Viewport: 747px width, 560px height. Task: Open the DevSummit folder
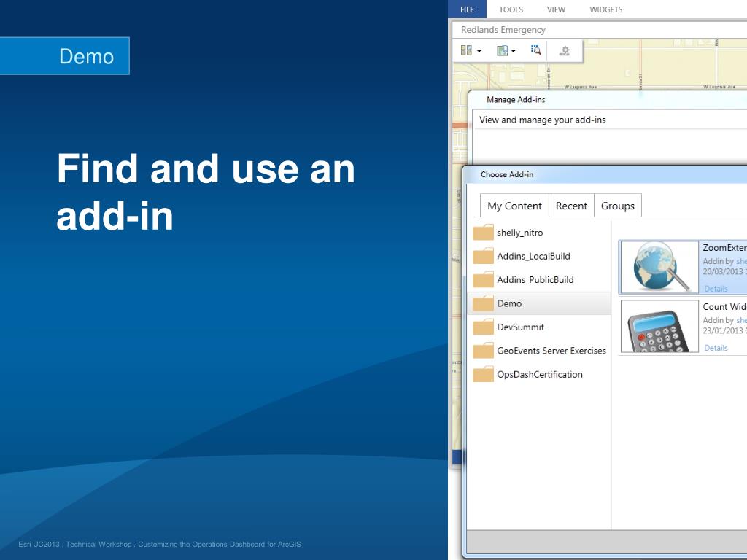pyautogui.click(x=520, y=327)
